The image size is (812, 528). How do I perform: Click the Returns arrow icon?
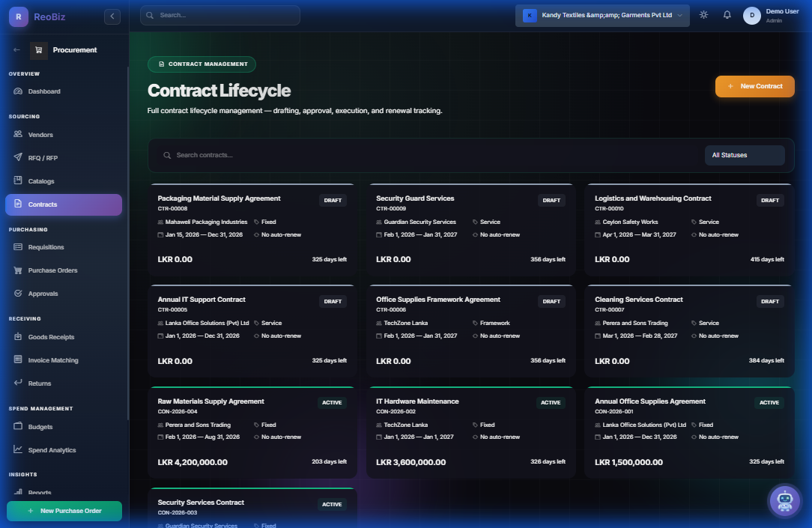tap(17, 383)
